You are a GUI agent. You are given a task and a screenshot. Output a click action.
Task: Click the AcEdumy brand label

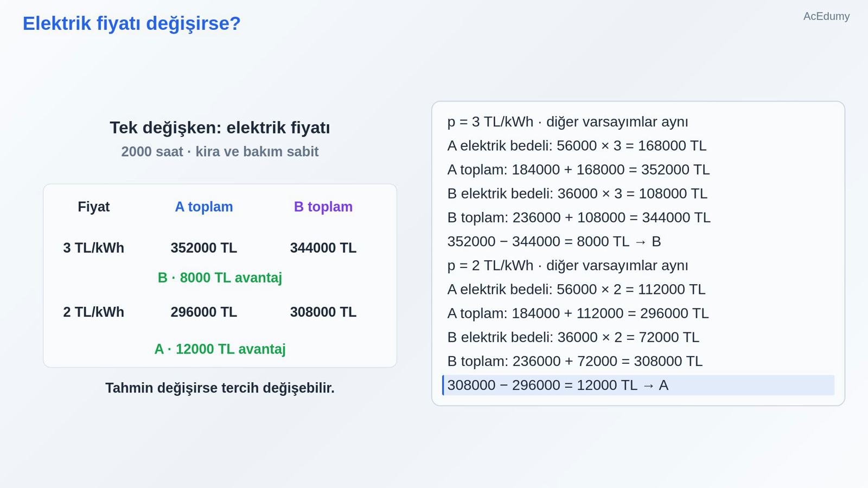pyautogui.click(x=826, y=16)
